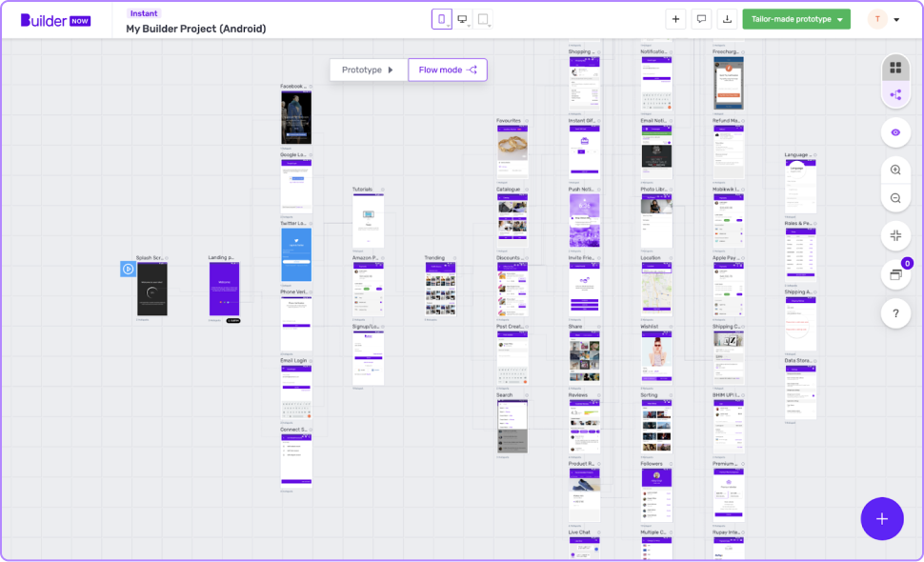This screenshot has width=924, height=562.
Task: Toggle the eye visibility button
Action: pos(895,132)
